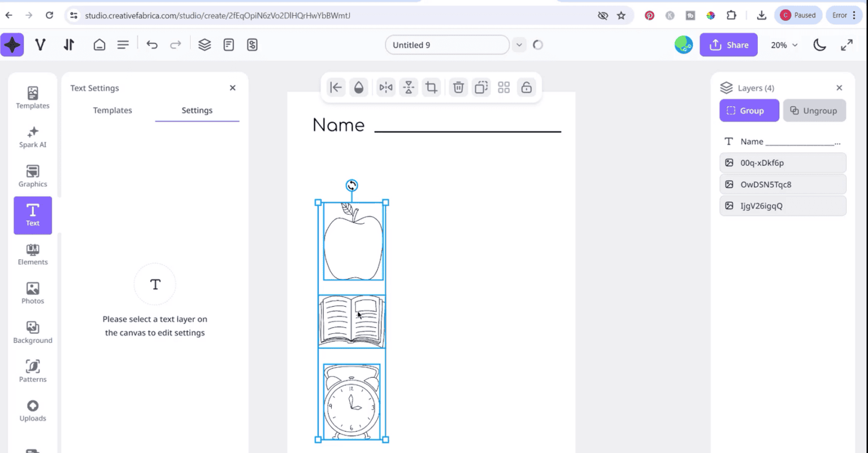Open Templates in the left sidebar
The image size is (868, 453).
click(x=33, y=98)
